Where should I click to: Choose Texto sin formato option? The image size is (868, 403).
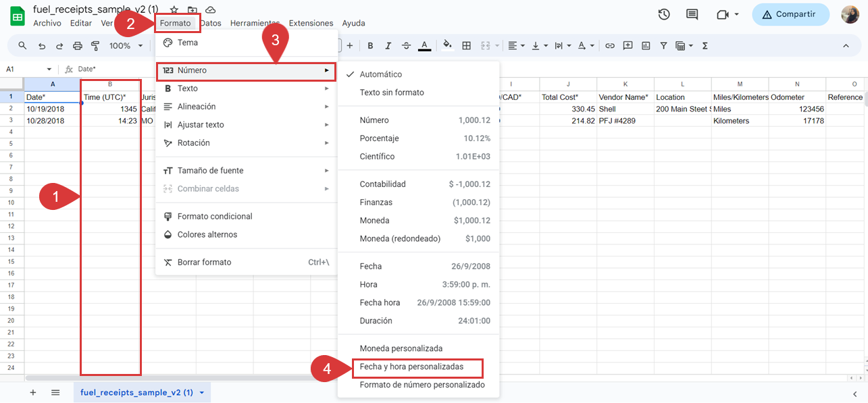418,92
